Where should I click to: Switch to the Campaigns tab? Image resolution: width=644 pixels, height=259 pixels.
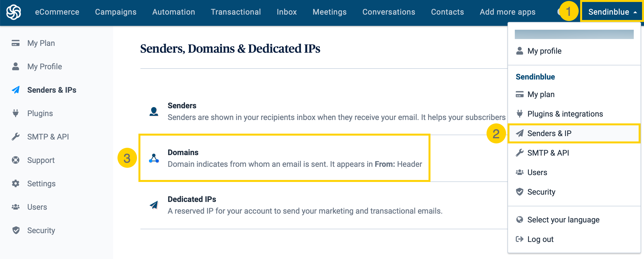pos(116,12)
